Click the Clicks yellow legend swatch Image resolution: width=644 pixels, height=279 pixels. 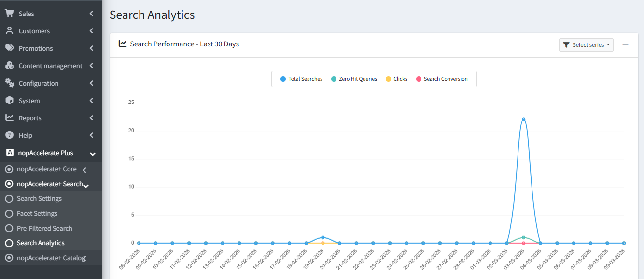[x=388, y=79]
